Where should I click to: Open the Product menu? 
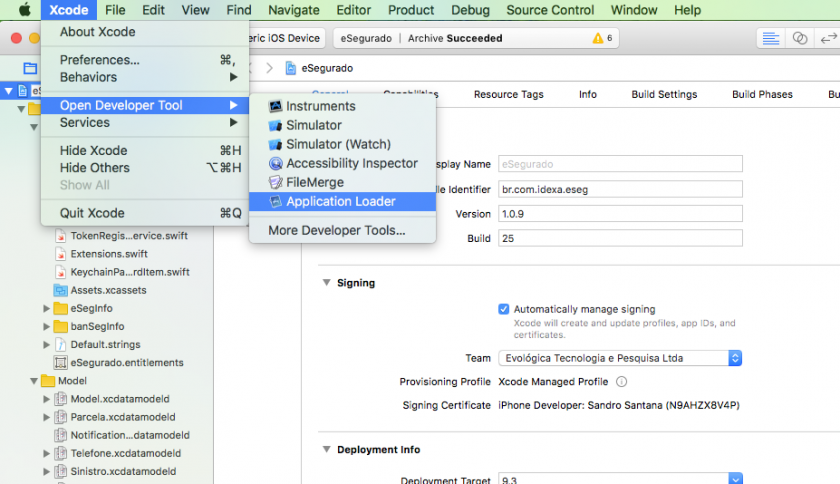pyautogui.click(x=411, y=10)
